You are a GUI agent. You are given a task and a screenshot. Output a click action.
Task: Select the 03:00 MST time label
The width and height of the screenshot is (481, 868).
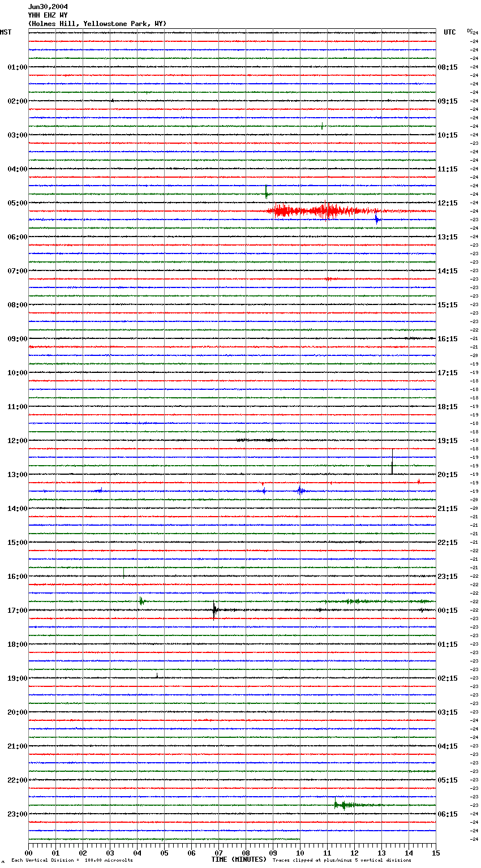tap(17, 135)
